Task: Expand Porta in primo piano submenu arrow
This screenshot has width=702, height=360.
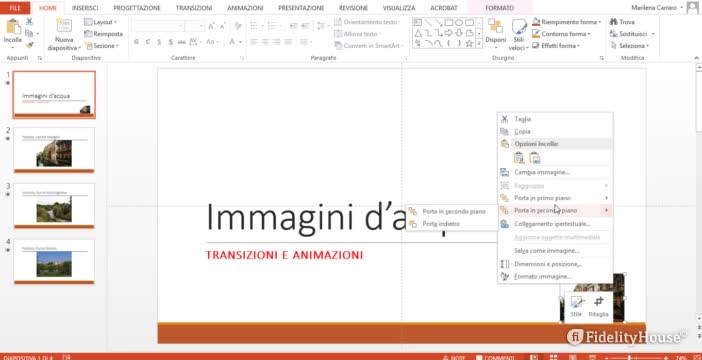Action: coord(606,198)
